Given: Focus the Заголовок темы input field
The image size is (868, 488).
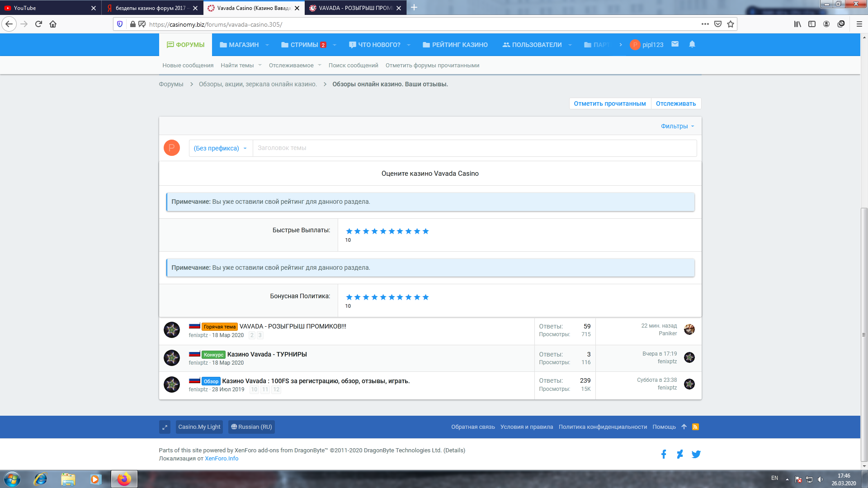Looking at the screenshot, I should (x=475, y=148).
